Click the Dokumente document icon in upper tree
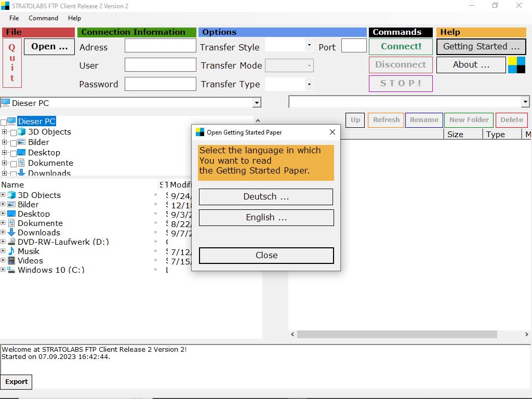The height and width of the screenshot is (399, 532). click(21, 163)
